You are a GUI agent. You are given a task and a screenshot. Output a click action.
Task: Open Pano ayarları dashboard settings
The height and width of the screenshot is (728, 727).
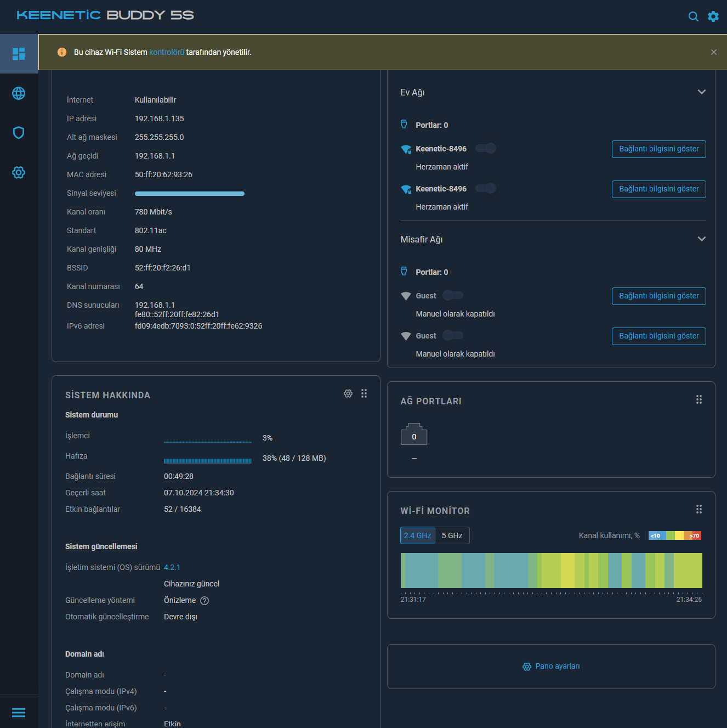551,666
